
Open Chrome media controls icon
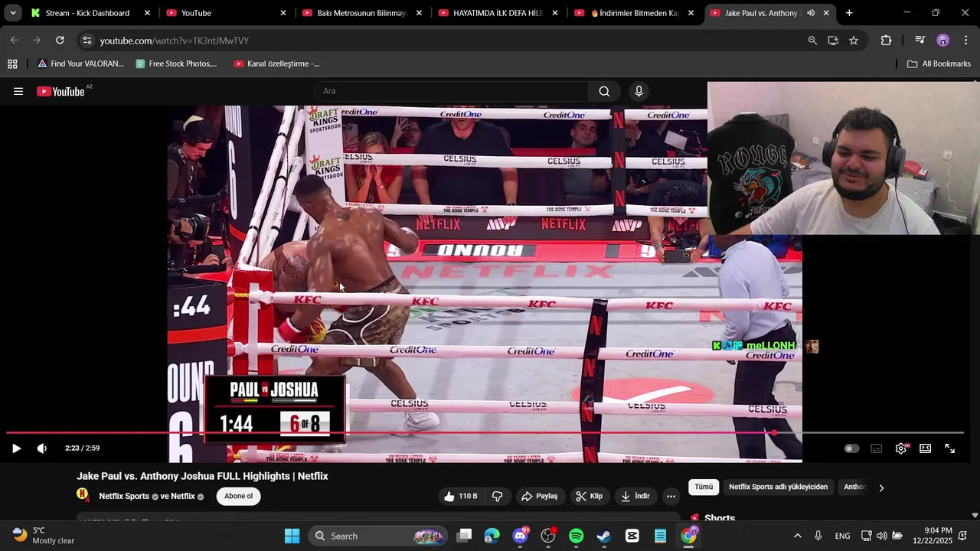coord(920,41)
